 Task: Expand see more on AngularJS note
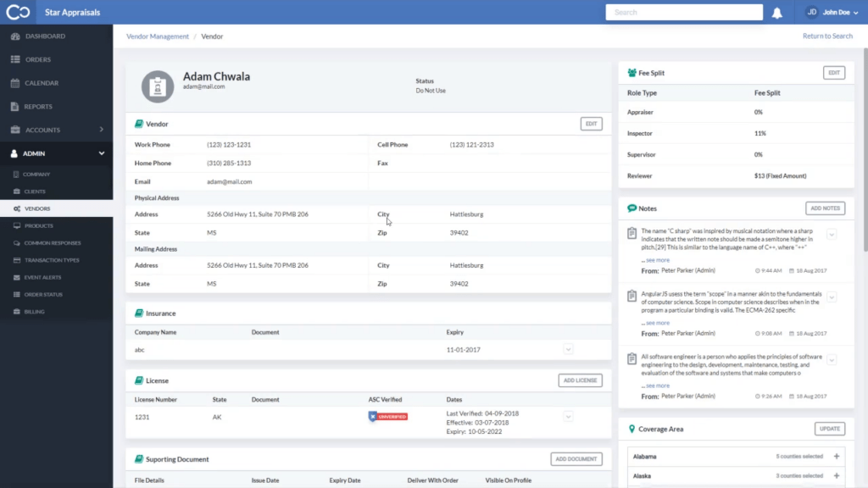pyautogui.click(x=657, y=323)
